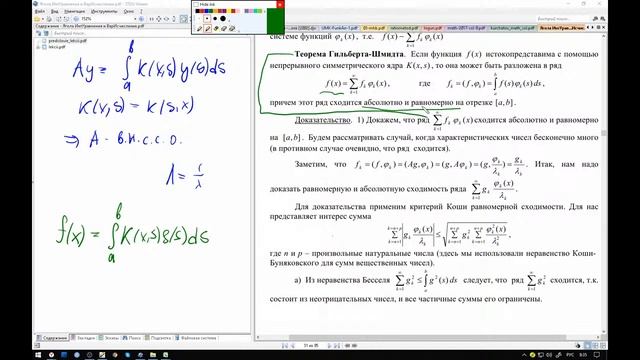
Task: Select predidosie_lekcii.pdf in contents tree
Action: pos(67,41)
